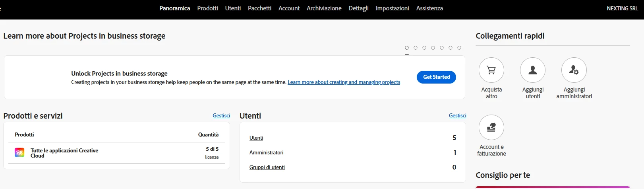Screen dimensions: 644x189
Task: Click the Utenti count value 5
Action: tap(454, 138)
